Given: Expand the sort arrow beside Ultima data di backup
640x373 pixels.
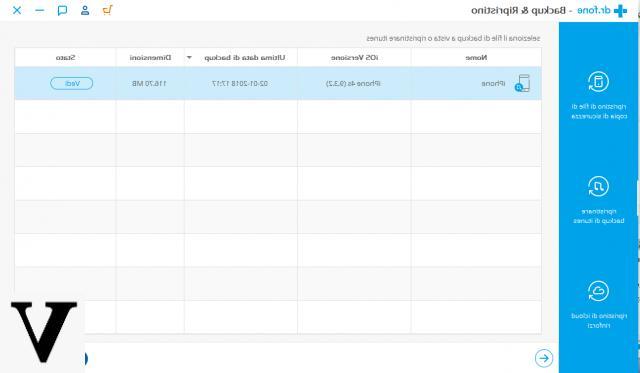Looking at the screenshot, I should point(189,58).
